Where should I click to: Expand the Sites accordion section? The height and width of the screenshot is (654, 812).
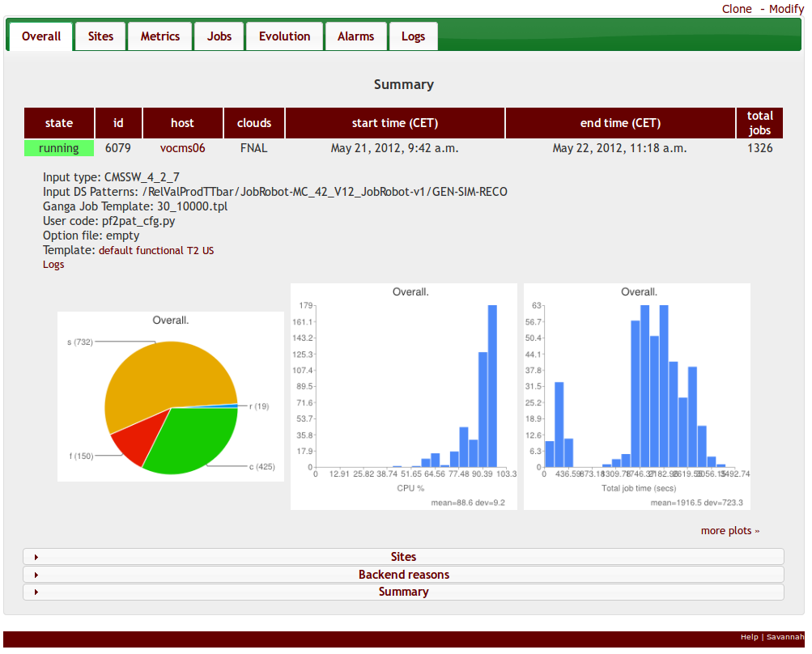(403, 557)
